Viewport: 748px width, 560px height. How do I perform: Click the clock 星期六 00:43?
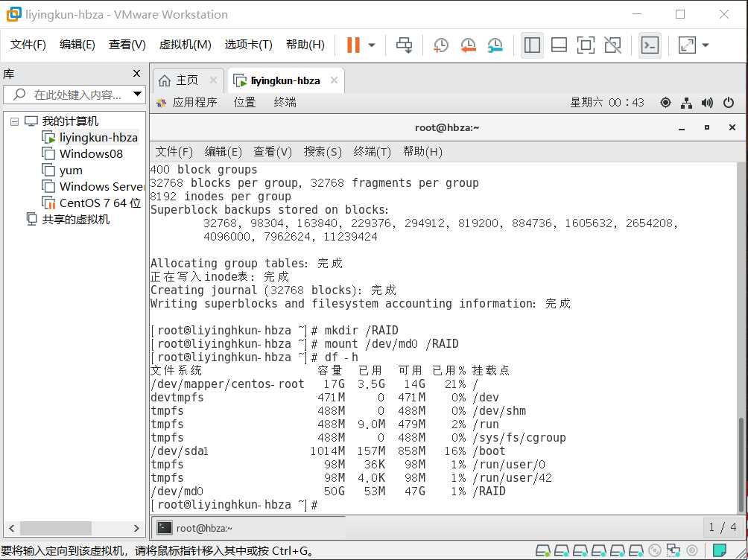[x=606, y=102]
